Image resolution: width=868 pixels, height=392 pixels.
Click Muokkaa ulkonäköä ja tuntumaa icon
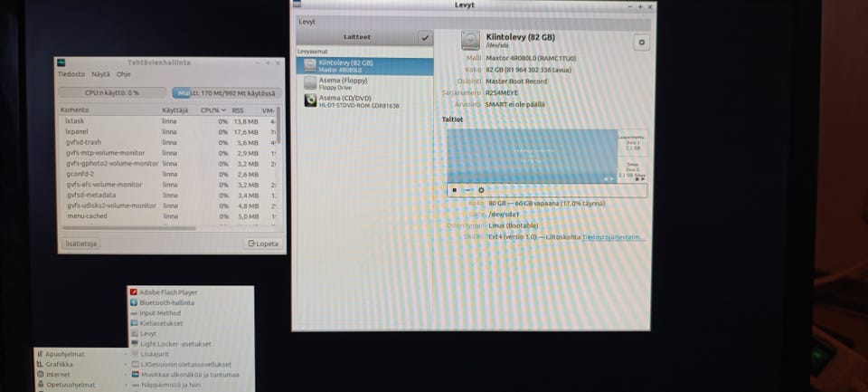(135, 374)
